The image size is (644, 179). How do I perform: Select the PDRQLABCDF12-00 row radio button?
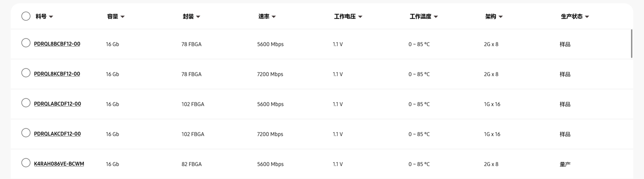tap(26, 103)
